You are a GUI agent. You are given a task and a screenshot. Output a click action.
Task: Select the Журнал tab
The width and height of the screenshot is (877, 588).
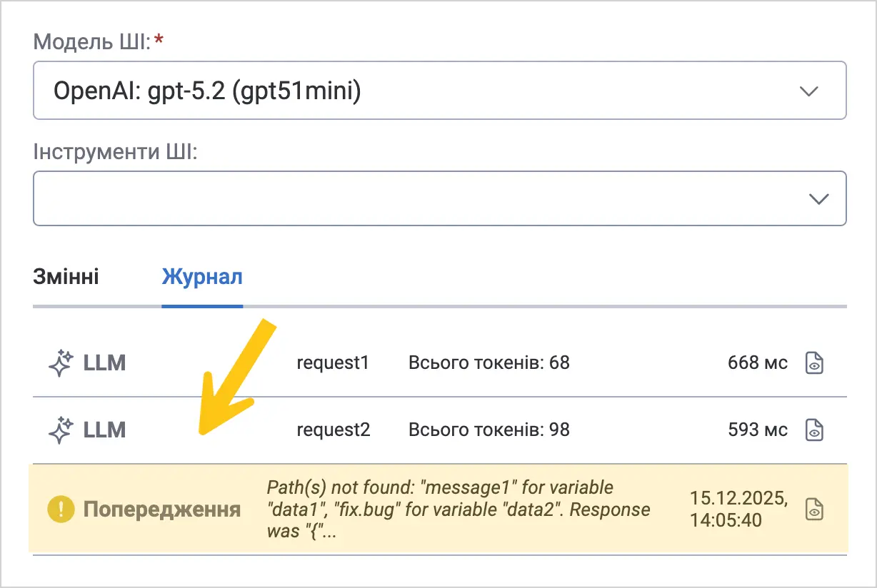[x=202, y=277]
